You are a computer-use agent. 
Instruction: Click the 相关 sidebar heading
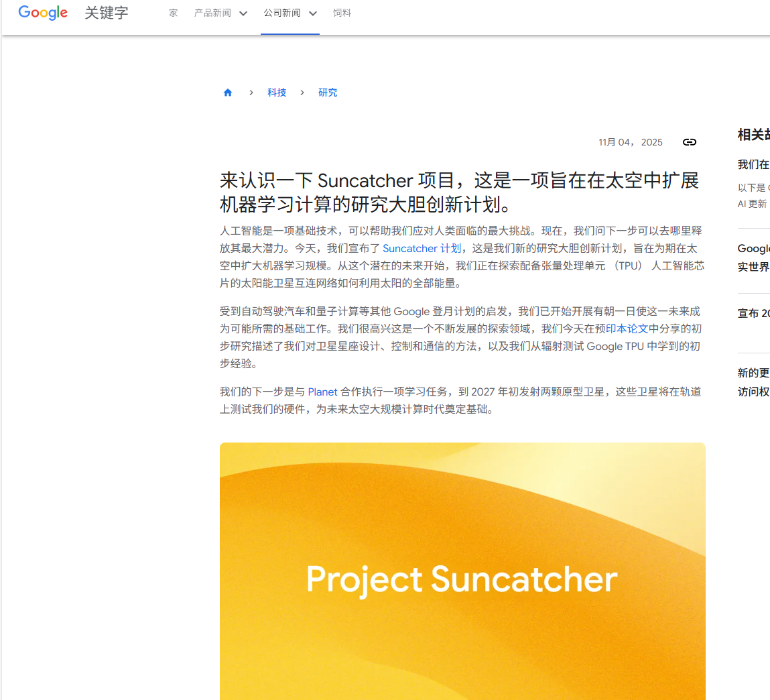[753, 135]
